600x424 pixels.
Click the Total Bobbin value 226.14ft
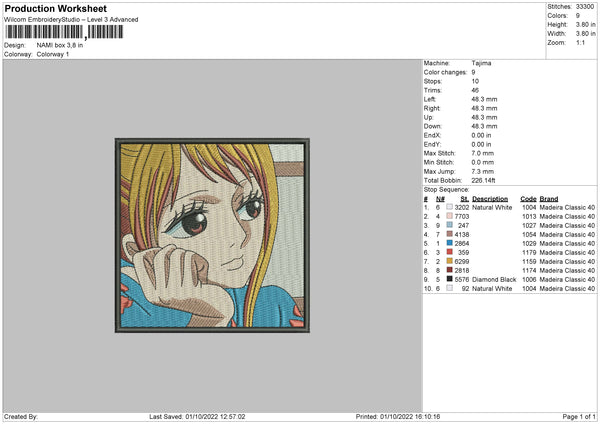(484, 180)
